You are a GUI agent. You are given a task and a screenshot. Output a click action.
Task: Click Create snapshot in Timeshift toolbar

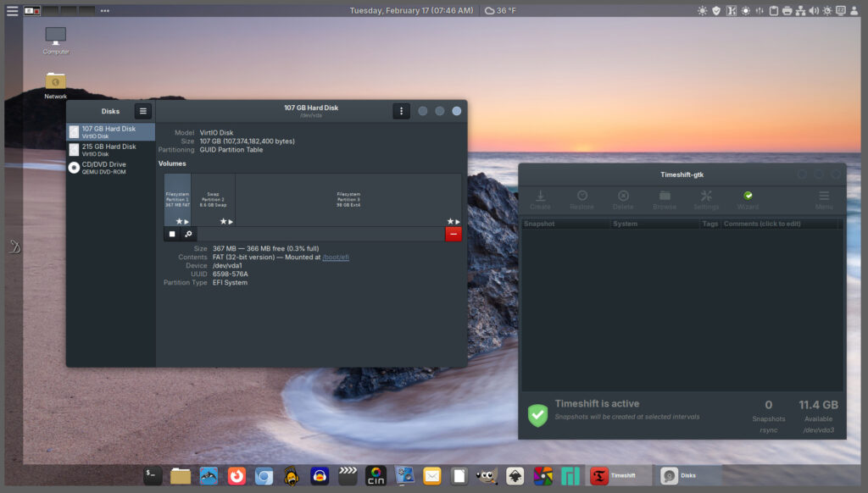(x=540, y=200)
